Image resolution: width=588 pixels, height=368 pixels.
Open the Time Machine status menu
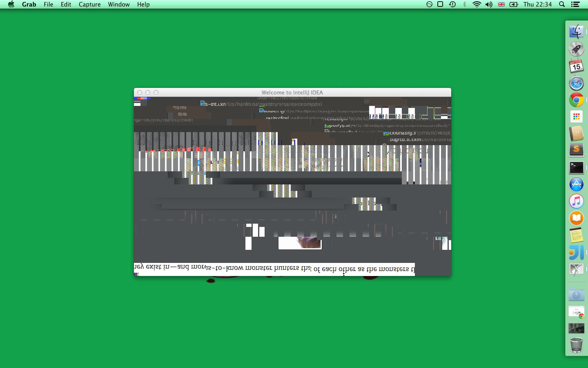tap(452, 4)
